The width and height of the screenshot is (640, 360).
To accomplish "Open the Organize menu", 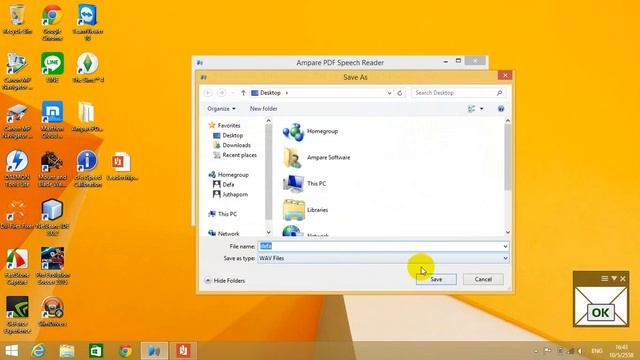I will click(x=221, y=109).
